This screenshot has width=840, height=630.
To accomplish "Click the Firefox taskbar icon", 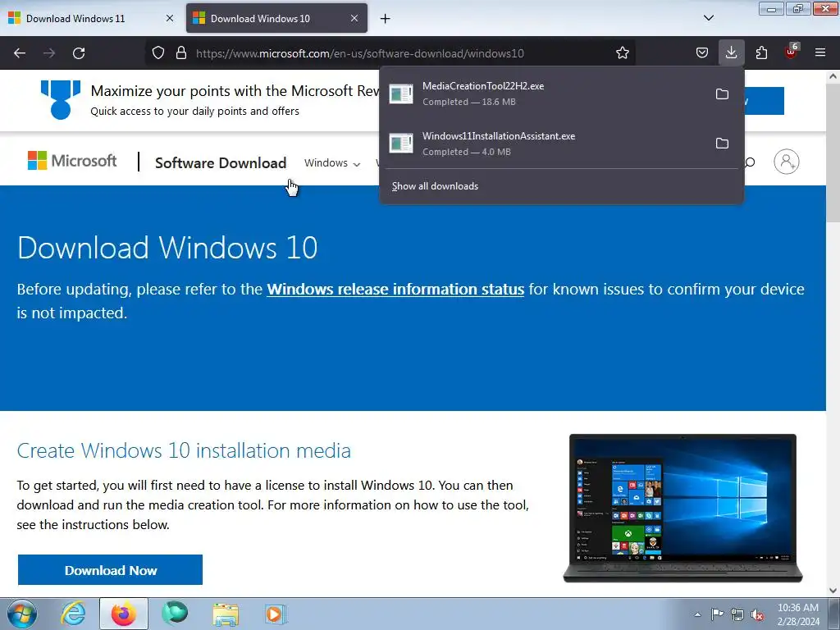I will (124, 614).
